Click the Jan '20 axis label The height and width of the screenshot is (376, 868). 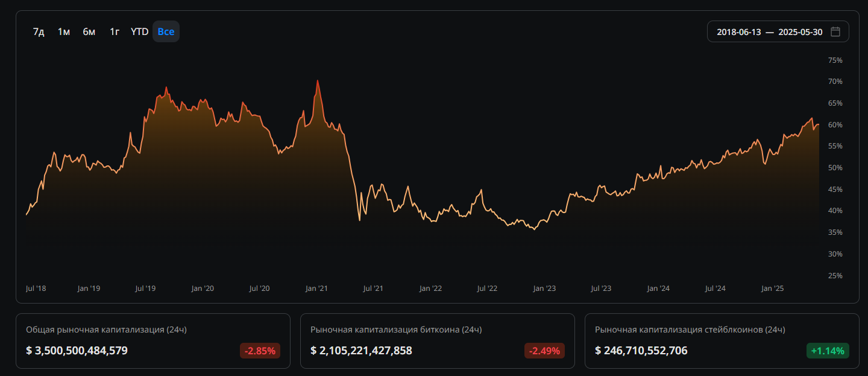[x=203, y=288]
